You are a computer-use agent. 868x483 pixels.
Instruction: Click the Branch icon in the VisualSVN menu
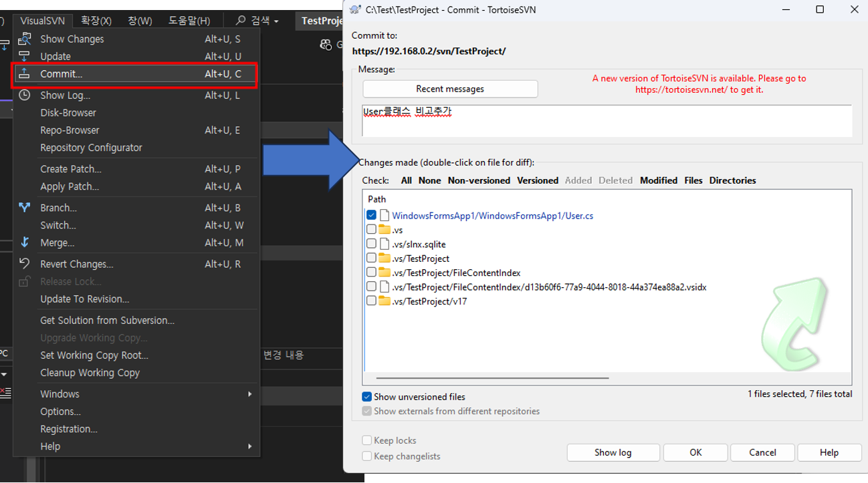[25, 208]
